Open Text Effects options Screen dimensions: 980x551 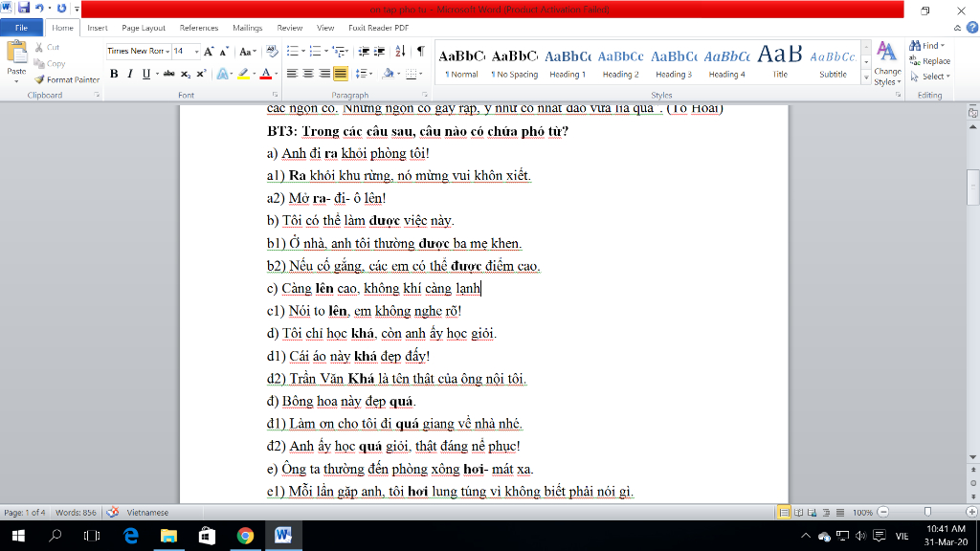click(224, 74)
